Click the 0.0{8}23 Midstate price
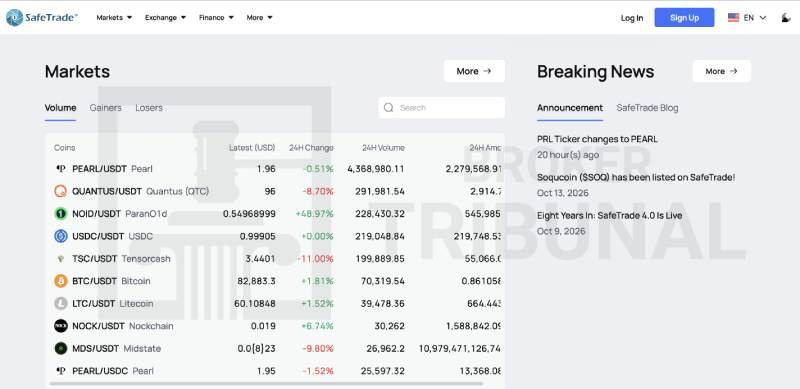The height and width of the screenshot is (389, 800). tap(257, 349)
